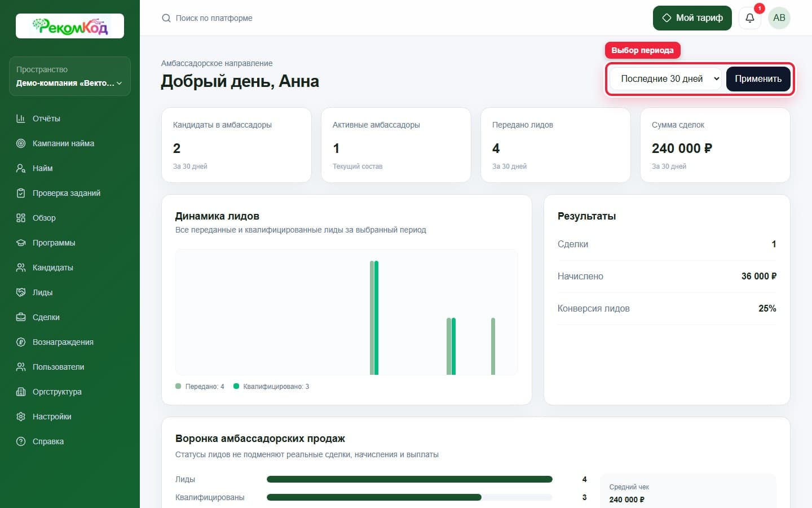Image resolution: width=812 pixels, height=508 pixels.
Task: Select Вознаграждения in the sidebar
Action: point(70,342)
